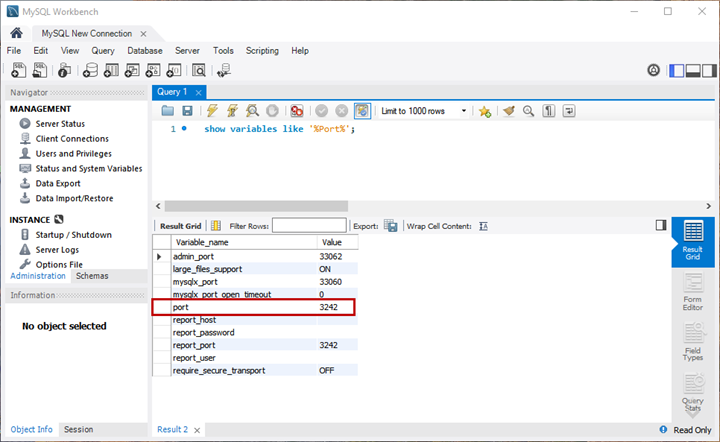The height and width of the screenshot is (442, 720).
Task: Open the File menu
Action: click(x=14, y=50)
